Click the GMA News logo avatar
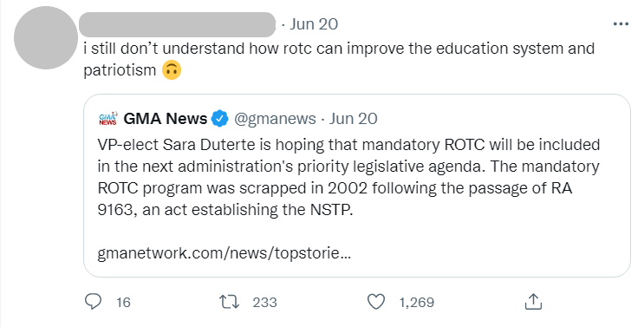 [x=108, y=119]
